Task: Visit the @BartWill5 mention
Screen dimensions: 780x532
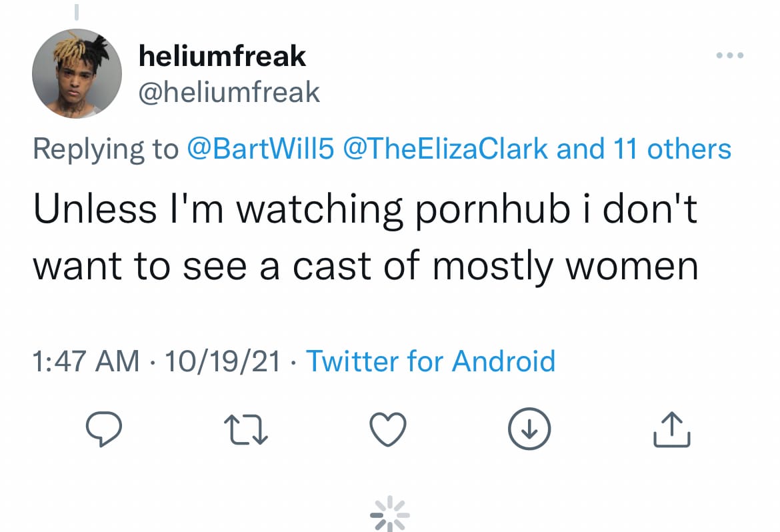Action: [260, 149]
